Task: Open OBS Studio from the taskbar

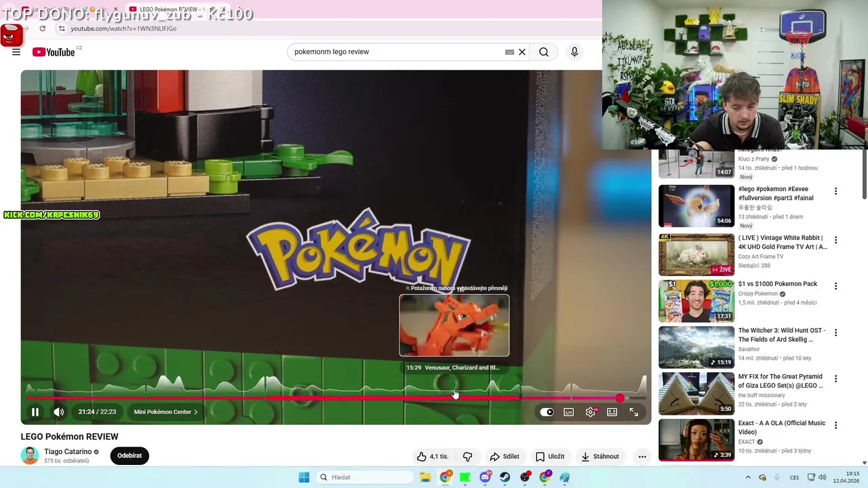Action: [x=525, y=477]
